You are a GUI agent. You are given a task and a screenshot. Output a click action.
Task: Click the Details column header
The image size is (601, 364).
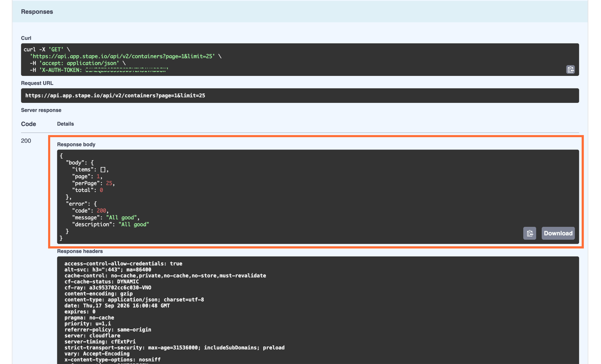pos(65,124)
